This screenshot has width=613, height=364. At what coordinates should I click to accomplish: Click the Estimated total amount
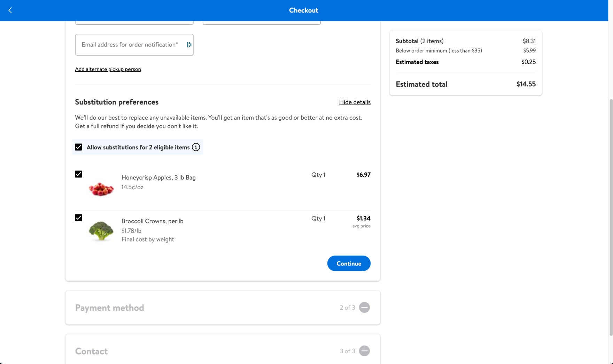526,84
